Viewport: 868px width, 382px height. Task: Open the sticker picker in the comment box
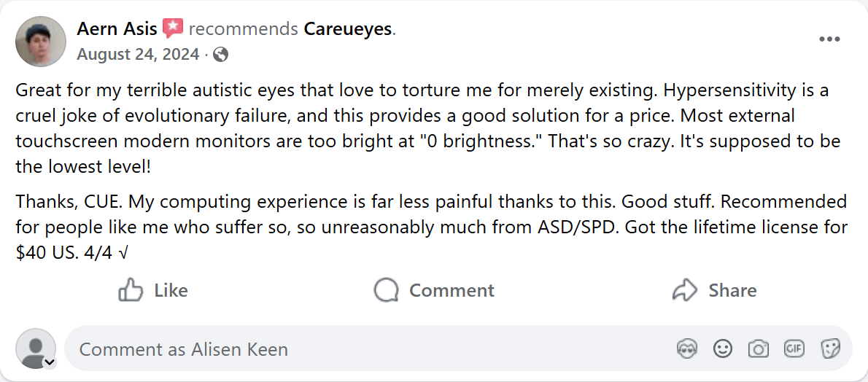click(829, 349)
